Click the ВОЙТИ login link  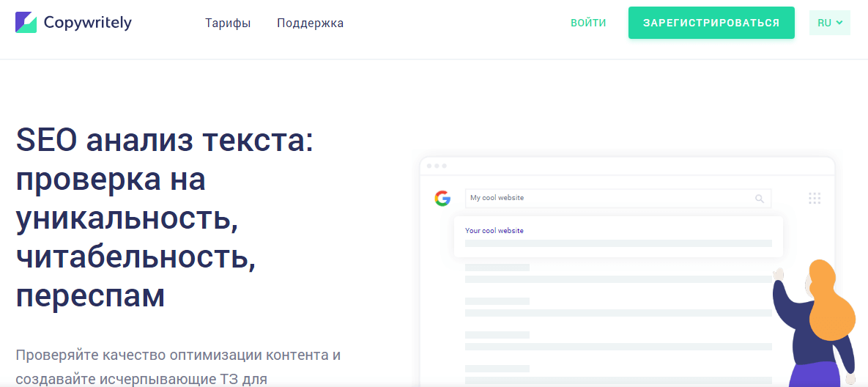click(588, 23)
